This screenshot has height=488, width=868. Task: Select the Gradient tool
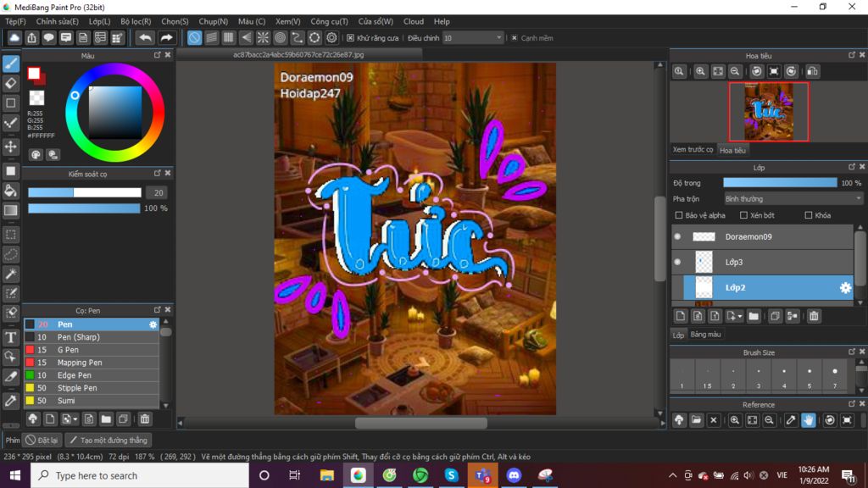pyautogui.click(x=10, y=210)
